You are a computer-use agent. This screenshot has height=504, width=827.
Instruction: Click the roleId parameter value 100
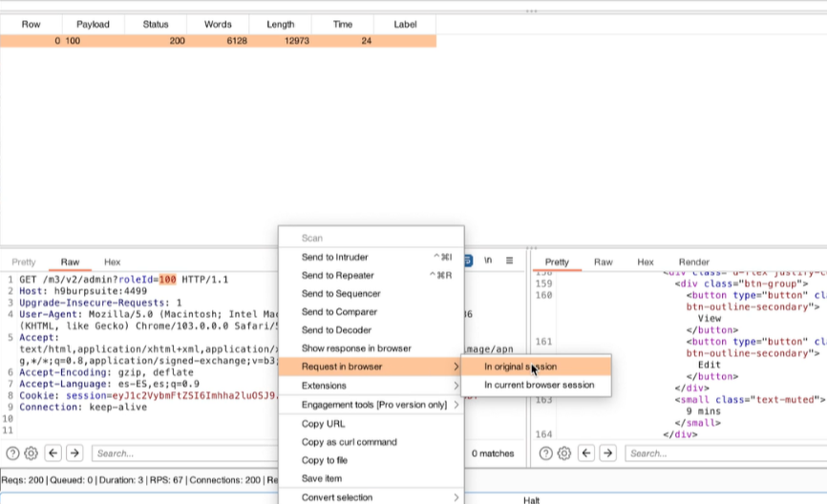(167, 280)
